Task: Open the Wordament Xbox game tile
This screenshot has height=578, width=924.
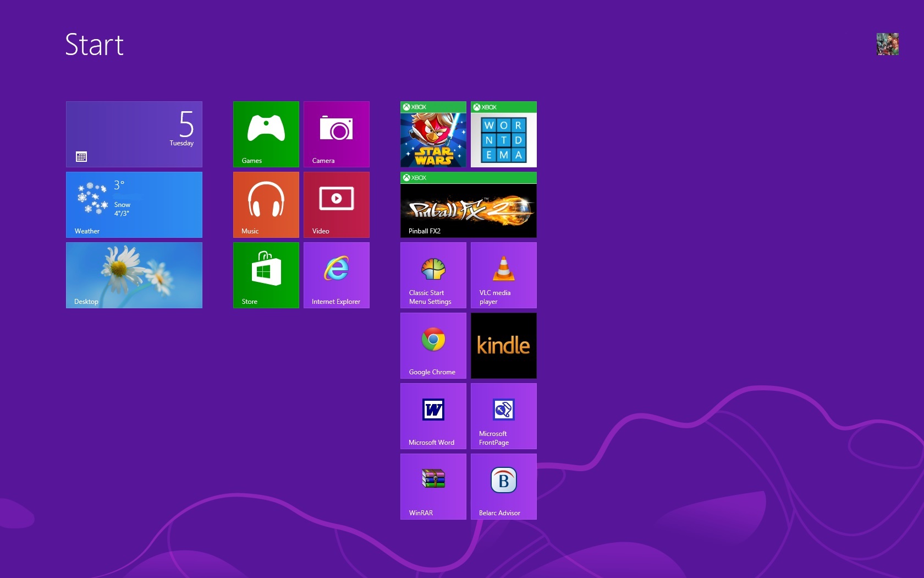Action: (x=504, y=134)
